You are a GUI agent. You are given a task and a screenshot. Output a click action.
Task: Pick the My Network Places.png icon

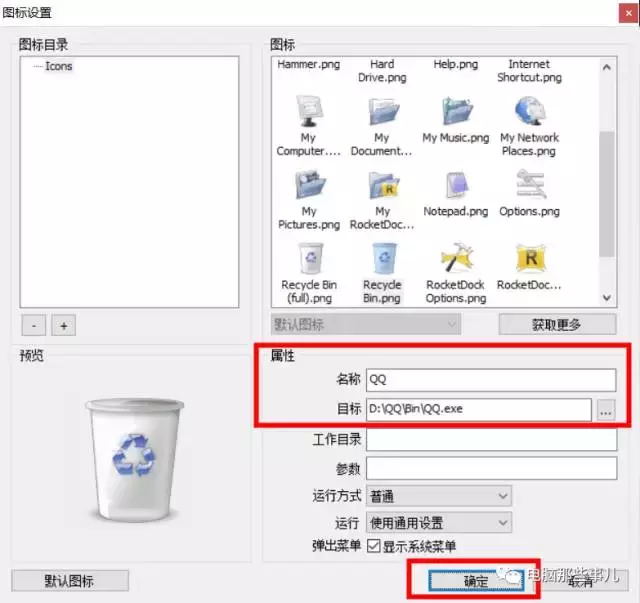[530, 111]
